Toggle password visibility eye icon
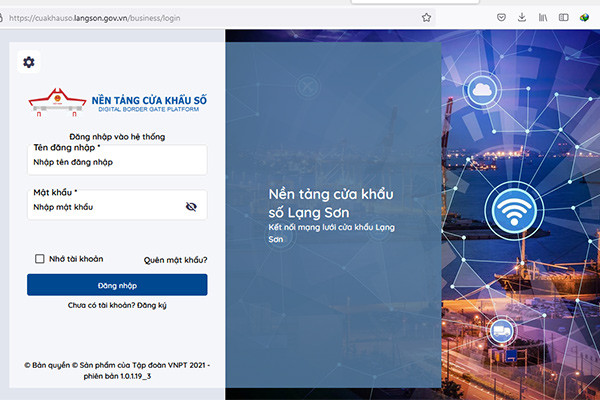This screenshot has height=400, width=600. (x=191, y=207)
